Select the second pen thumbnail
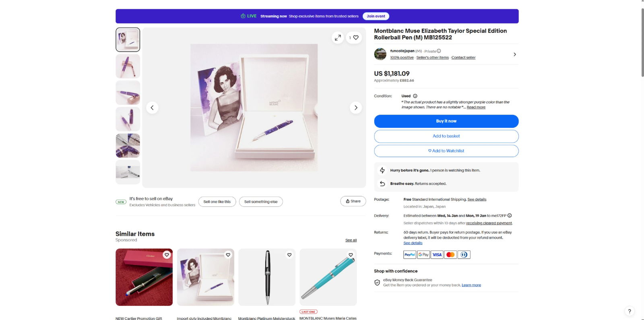 [x=128, y=66]
